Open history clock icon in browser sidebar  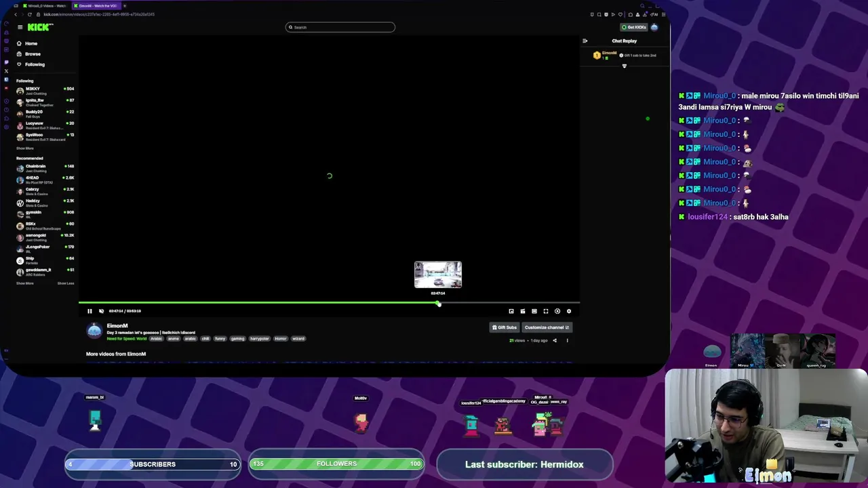pos(6,108)
